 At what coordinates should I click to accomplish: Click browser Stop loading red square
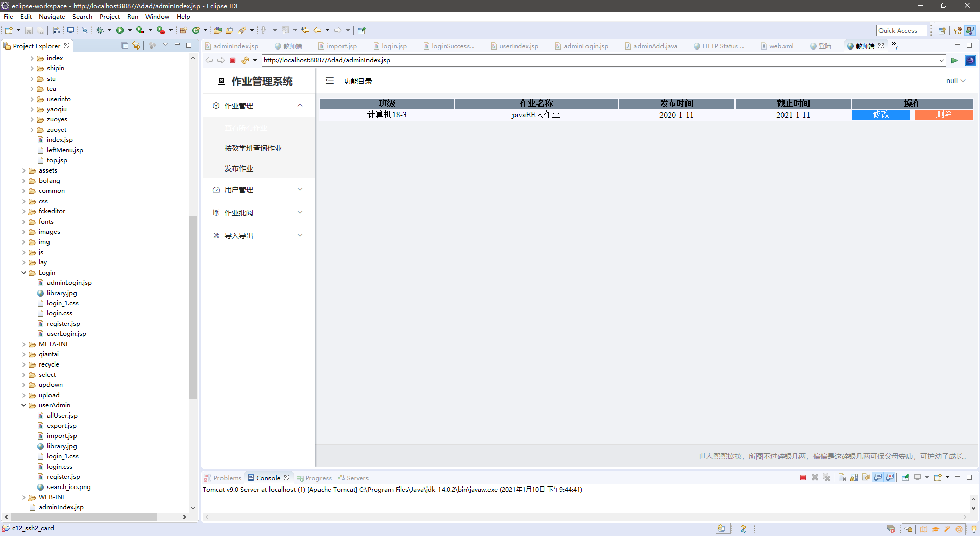233,60
